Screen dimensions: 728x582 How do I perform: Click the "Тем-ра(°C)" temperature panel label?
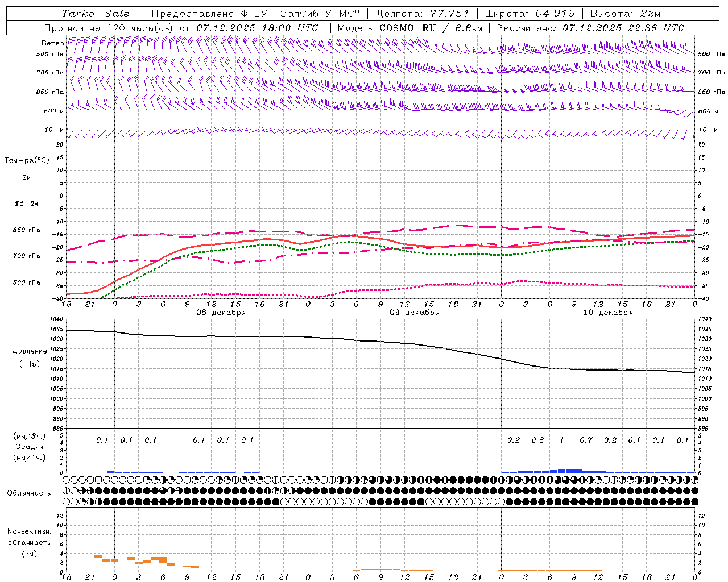coord(27,161)
